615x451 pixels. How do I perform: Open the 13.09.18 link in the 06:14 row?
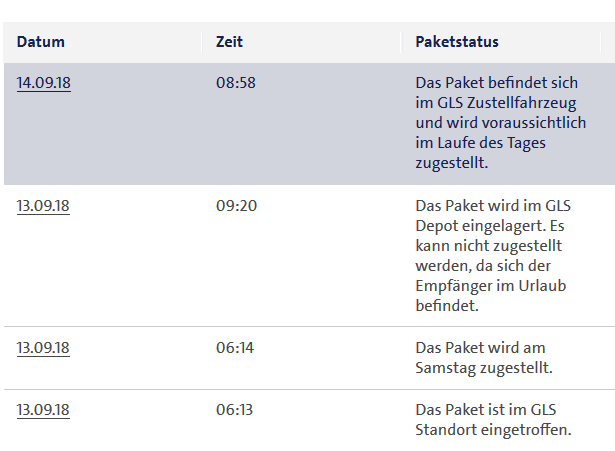(43, 348)
